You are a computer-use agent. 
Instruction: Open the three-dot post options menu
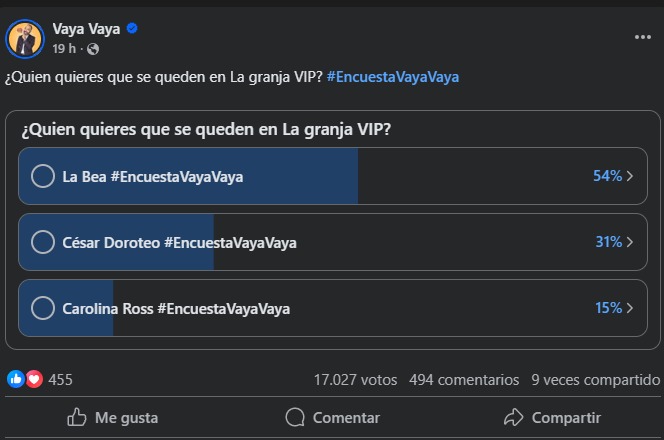coord(642,37)
